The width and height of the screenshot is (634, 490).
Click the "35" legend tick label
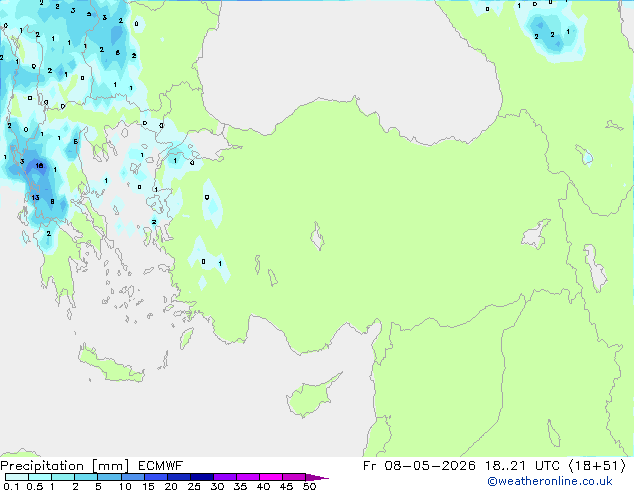point(240,486)
